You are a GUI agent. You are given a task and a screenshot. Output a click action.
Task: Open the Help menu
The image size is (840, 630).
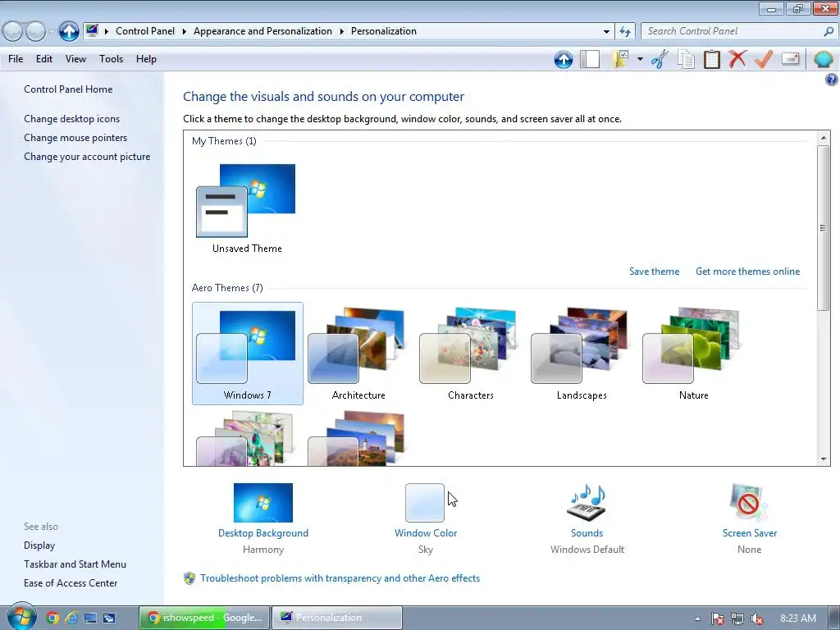[x=146, y=59]
